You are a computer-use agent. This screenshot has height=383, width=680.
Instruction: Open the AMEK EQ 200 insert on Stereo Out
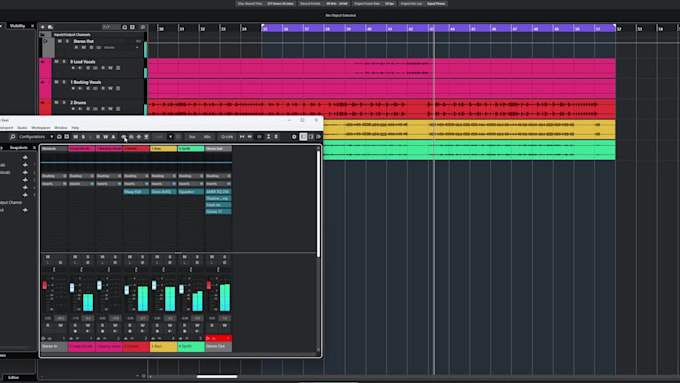tap(218, 191)
